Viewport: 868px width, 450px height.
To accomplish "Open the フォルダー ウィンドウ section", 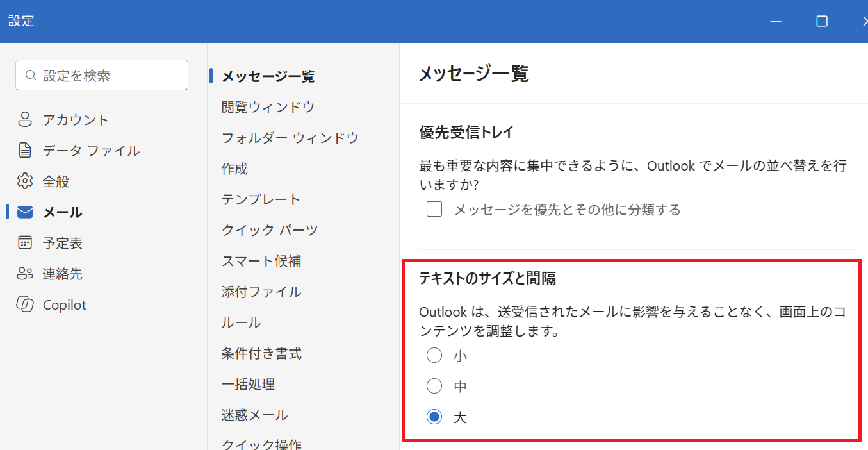I will (290, 138).
